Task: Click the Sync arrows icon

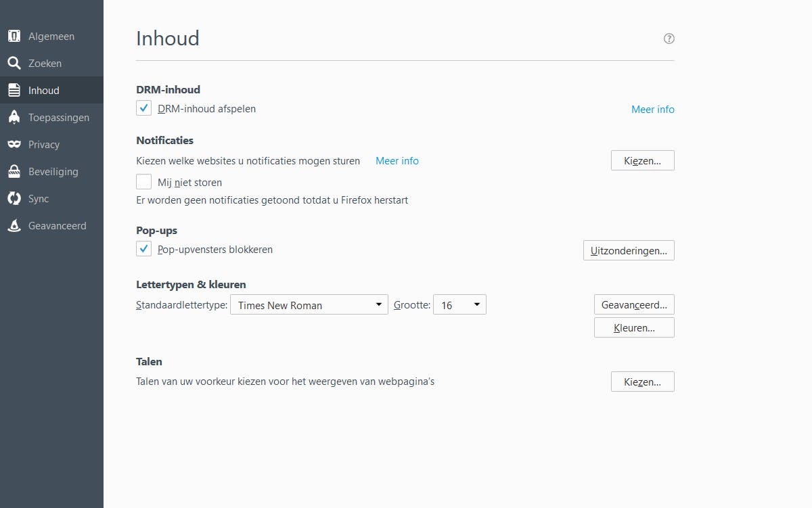Action: (14, 198)
